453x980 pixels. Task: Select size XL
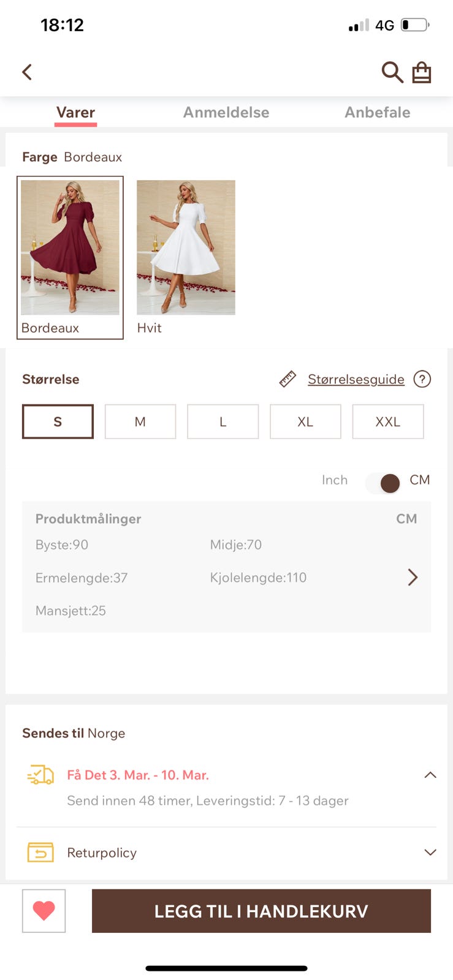305,421
